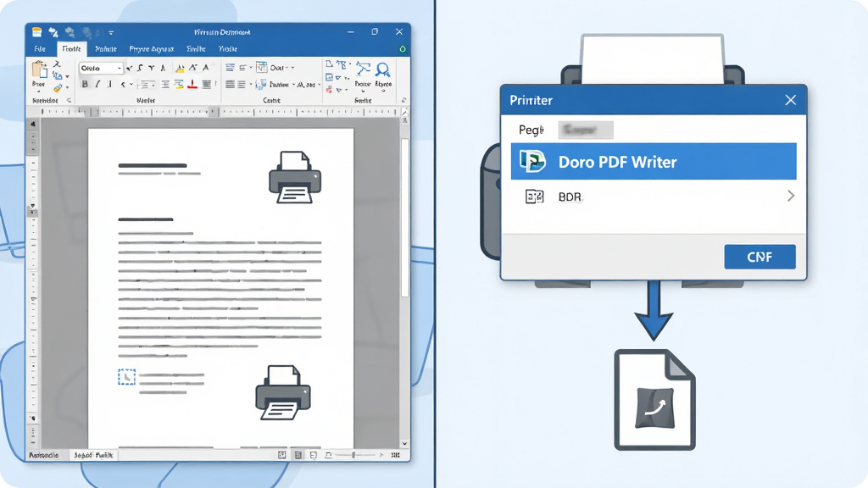Image resolution: width=868 pixels, height=488 pixels.
Task: Open the Ouel dropdown
Action: (292, 68)
